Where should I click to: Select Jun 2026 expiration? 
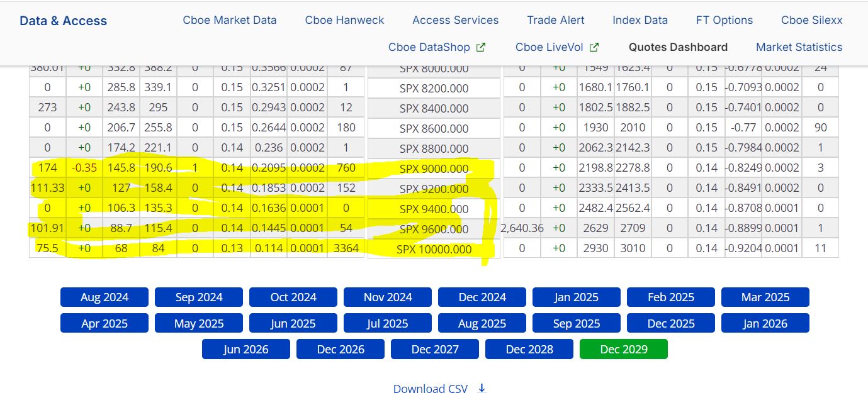pyautogui.click(x=246, y=349)
